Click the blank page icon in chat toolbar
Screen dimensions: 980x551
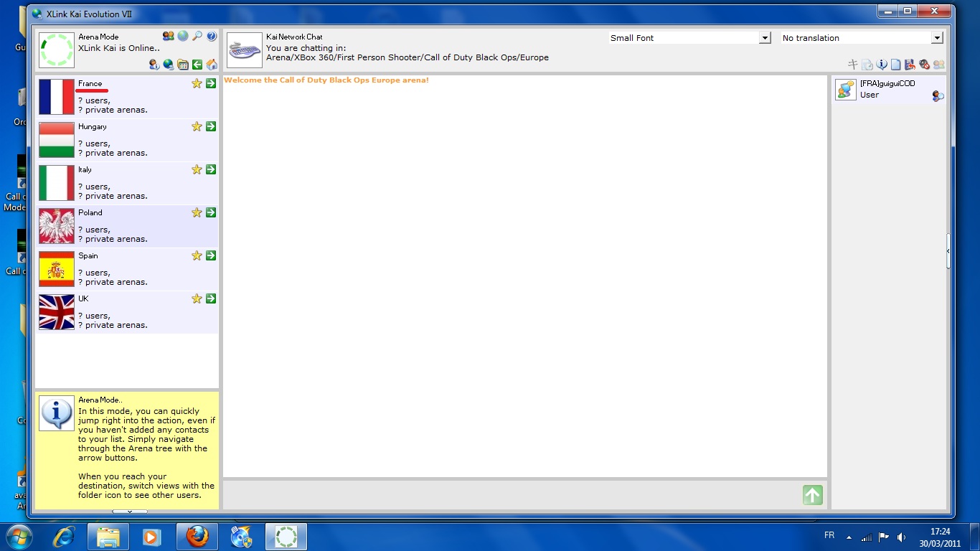pyautogui.click(x=895, y=65)
